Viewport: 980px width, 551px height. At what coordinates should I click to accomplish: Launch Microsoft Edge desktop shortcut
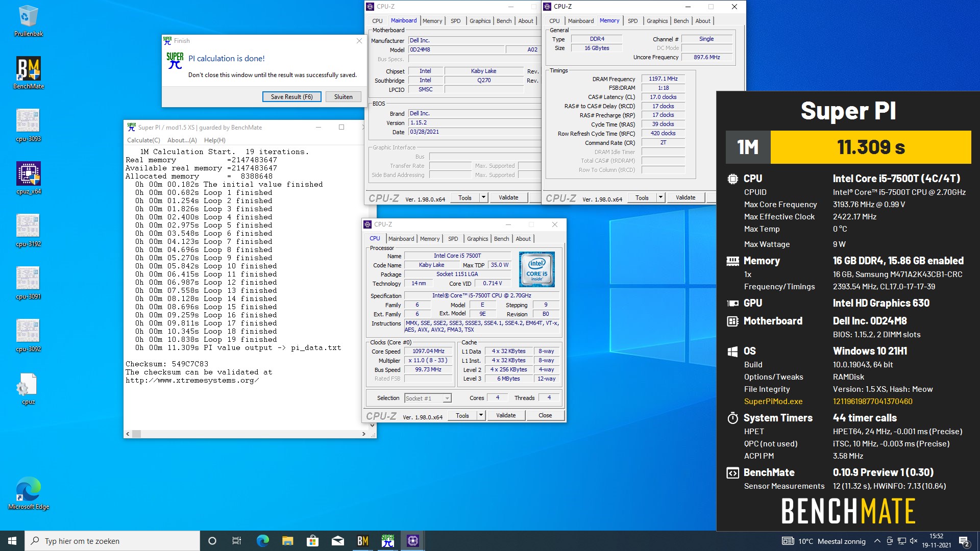[x=28, y=493]
